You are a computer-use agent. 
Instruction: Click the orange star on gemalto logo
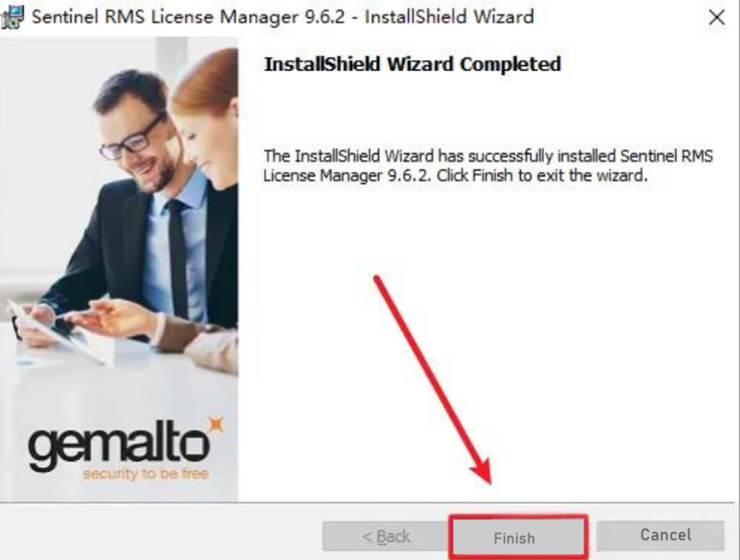pos(216,425)
